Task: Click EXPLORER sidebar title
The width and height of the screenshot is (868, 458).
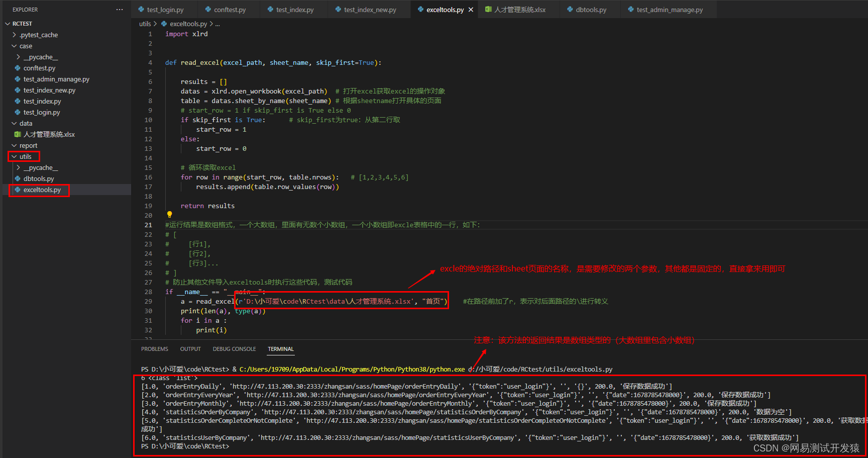Action: (25, 10)
